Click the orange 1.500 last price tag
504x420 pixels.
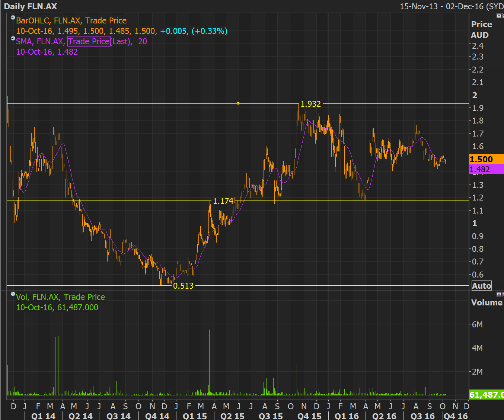(x=487, y=159)
